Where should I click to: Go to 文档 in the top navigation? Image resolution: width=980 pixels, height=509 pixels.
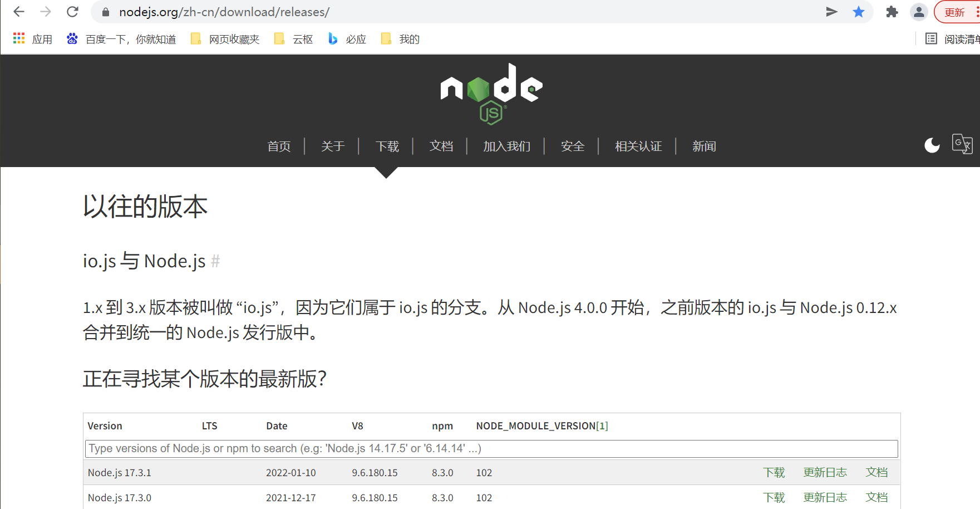(x=441, y=146)
